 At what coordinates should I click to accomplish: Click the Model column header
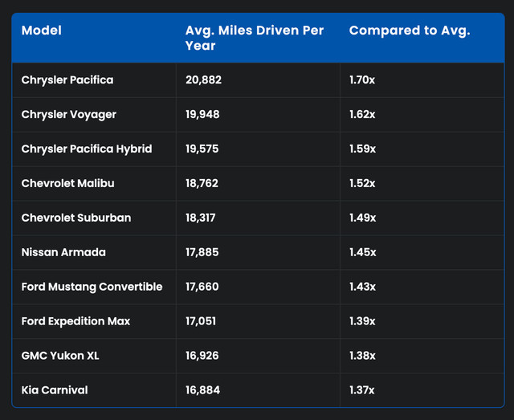pos(42,31)
